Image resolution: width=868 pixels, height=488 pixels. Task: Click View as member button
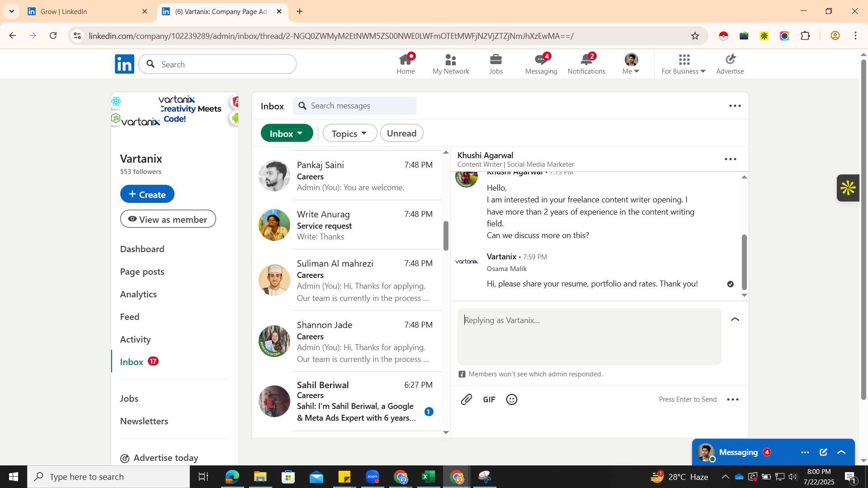pyautogui.click(x=168, y=219)
